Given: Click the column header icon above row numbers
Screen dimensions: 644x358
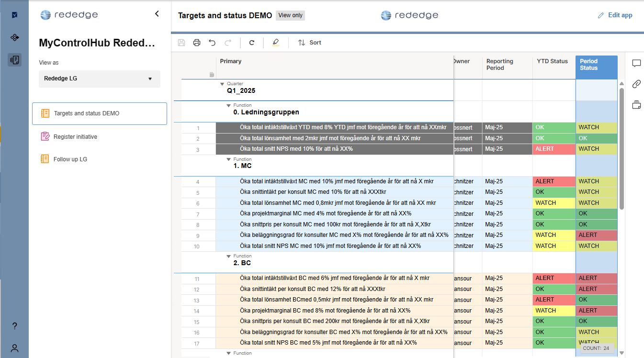Looking at the screenshot, I should [x=212, y=75].
